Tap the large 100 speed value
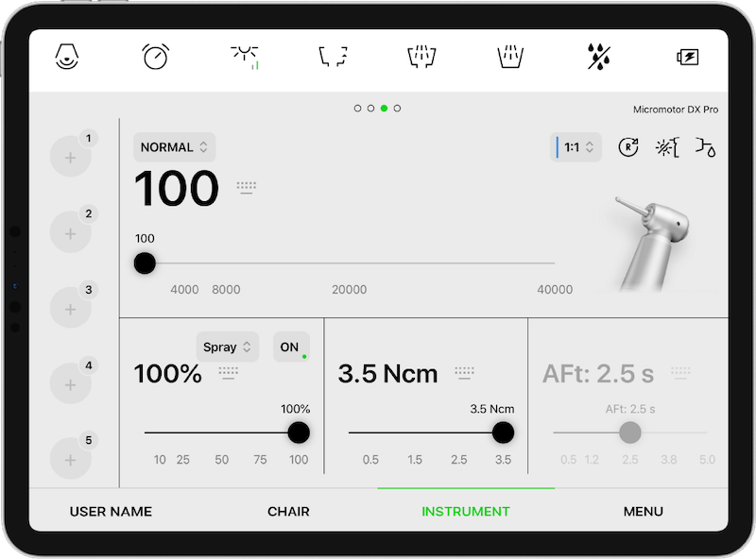The image size is (756, 559). click(177, 188)
